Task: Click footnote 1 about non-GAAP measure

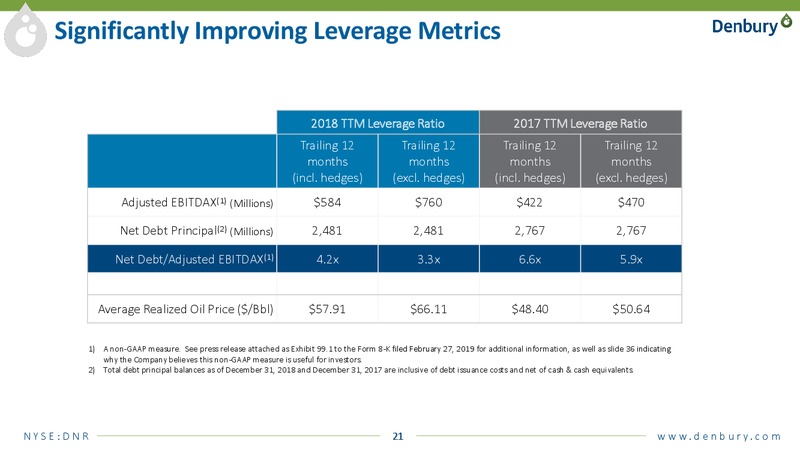Action: (x=380, y=354)
